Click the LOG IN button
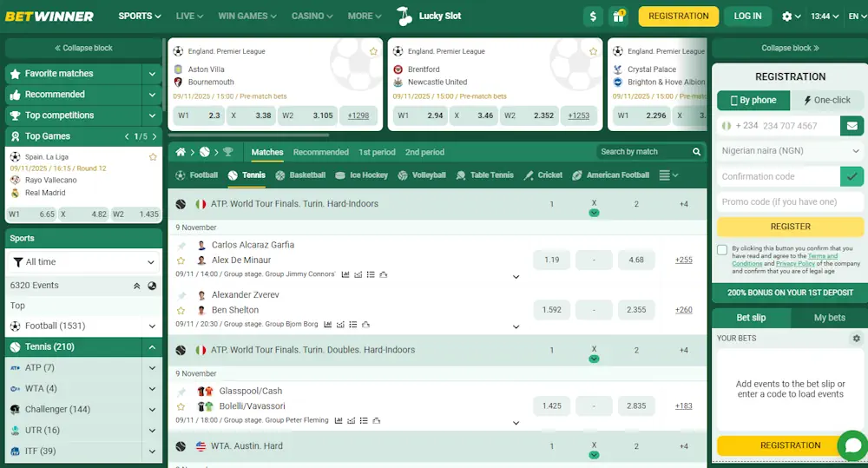 click(x=747, y=16)
